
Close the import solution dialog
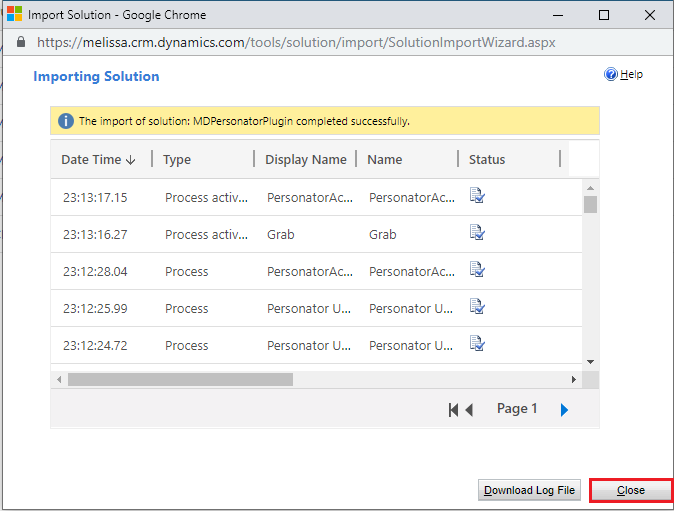(631, 490)
